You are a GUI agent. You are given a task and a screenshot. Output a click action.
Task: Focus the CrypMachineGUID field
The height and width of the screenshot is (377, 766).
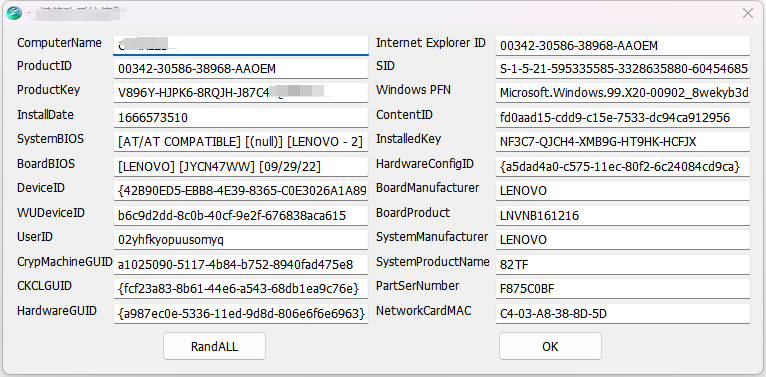(x=241, y=265)
